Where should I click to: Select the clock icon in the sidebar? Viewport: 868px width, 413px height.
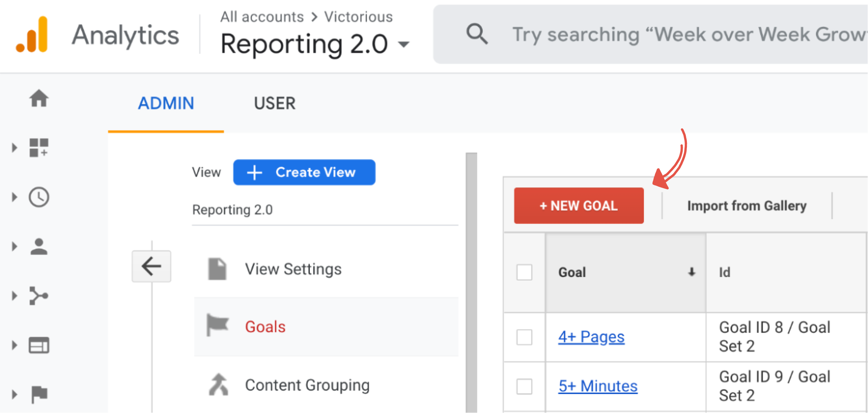(x=39, y=197)
